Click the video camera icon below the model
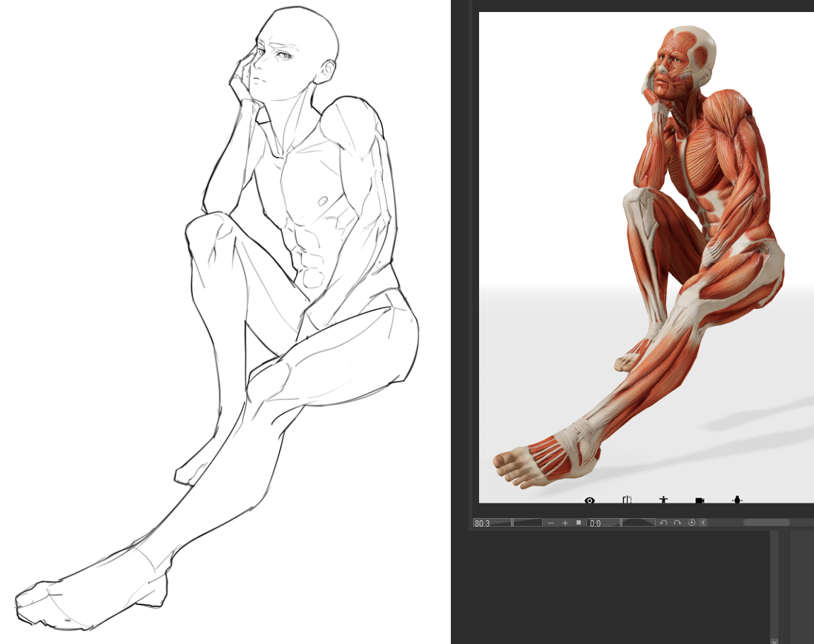This screenshot has height=644, width=814. [x=700, y=500]
